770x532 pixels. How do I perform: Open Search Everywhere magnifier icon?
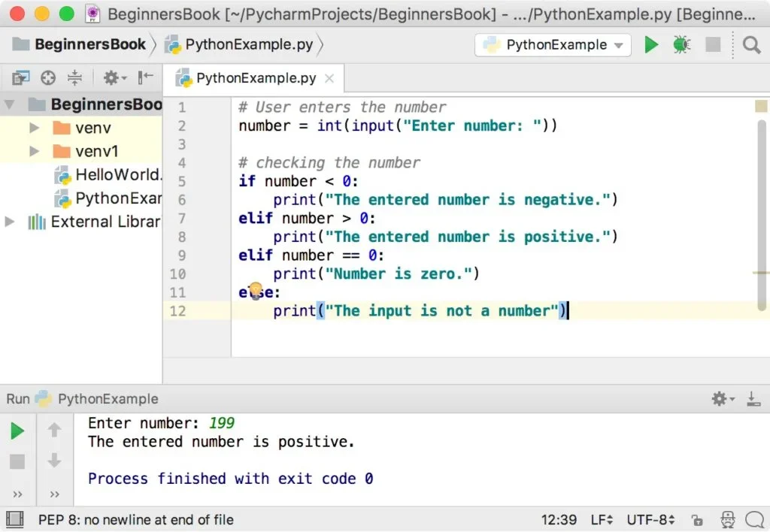[751, 45]
